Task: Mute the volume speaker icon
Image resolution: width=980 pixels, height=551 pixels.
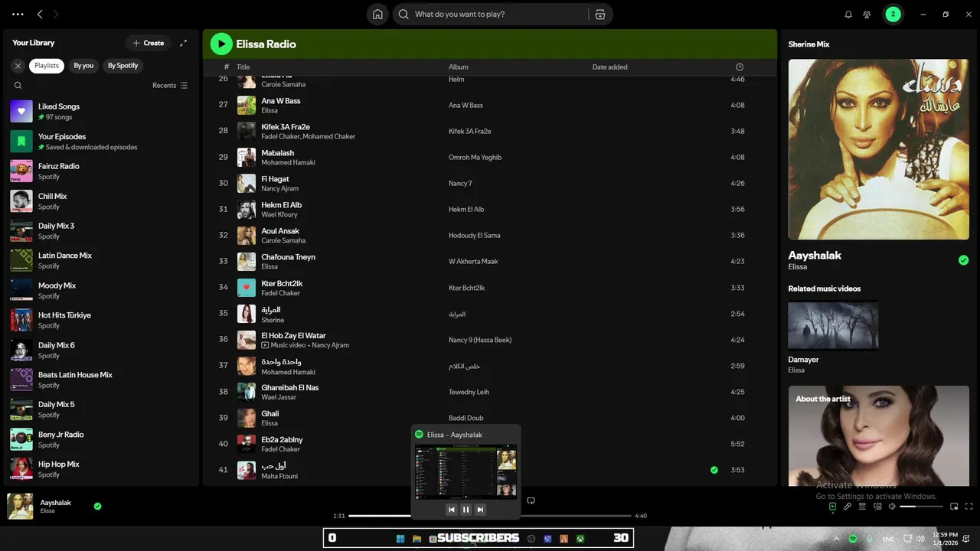Action: point(892,506)
